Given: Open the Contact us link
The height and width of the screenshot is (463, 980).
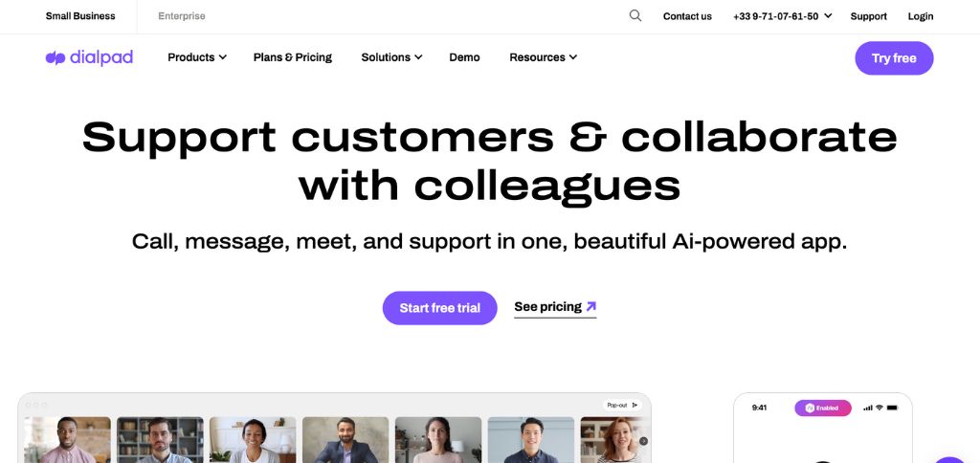Looking at the screenshot, I should click(687, 16).
